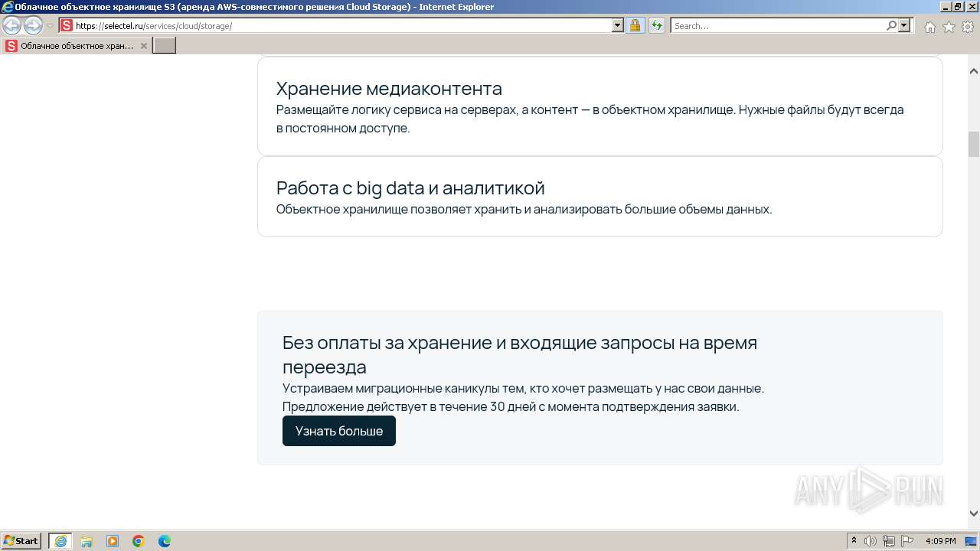
Task: Open the Хранение медиаконтента card heading
Action: (x=389, y=88)
